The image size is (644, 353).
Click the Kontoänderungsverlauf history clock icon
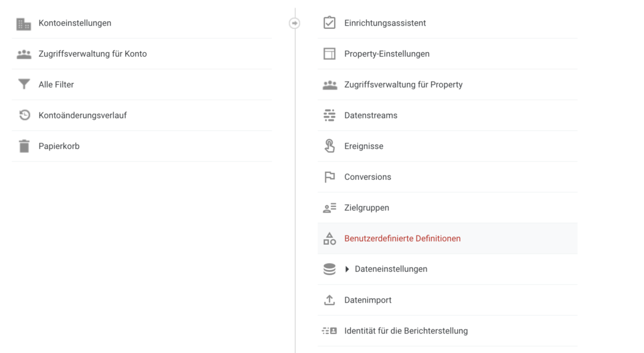coord(25,115)
